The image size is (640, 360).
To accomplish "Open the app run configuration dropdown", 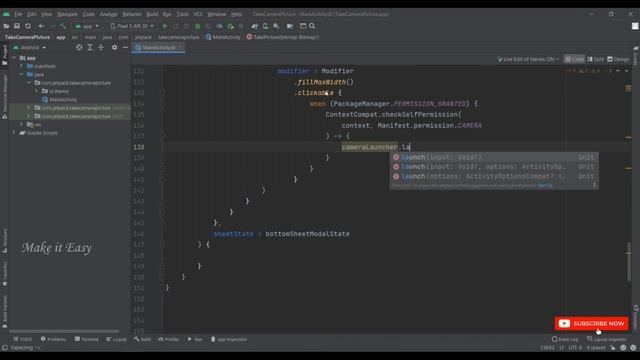I will pyautogui.click(x=87, y=26).
